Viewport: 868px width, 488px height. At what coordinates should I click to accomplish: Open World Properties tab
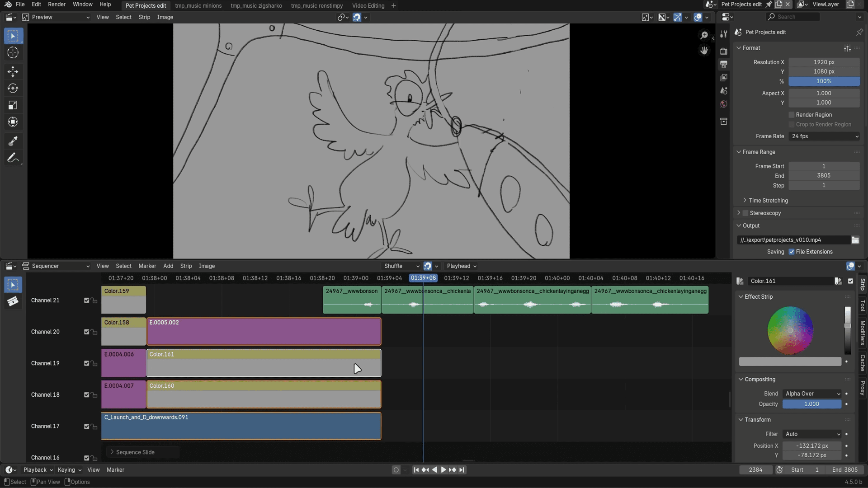723,104
